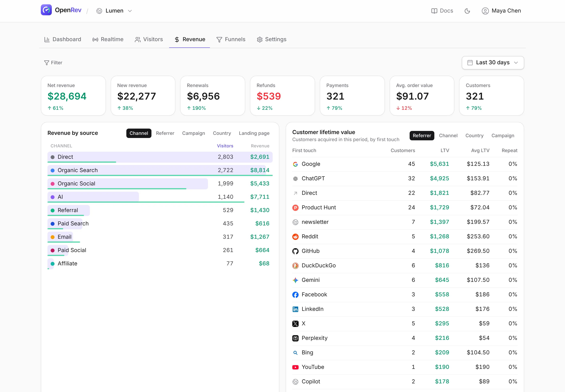Image resolution: width=565 pixels, height=392 pixels.
Task: Click the GitHub icon
Action: 295,251
